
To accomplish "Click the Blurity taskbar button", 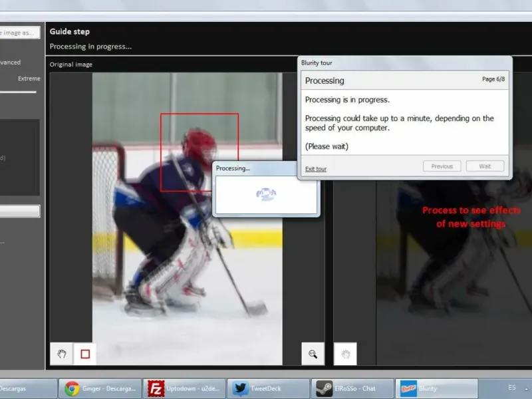I will click(x=437, y=388).
